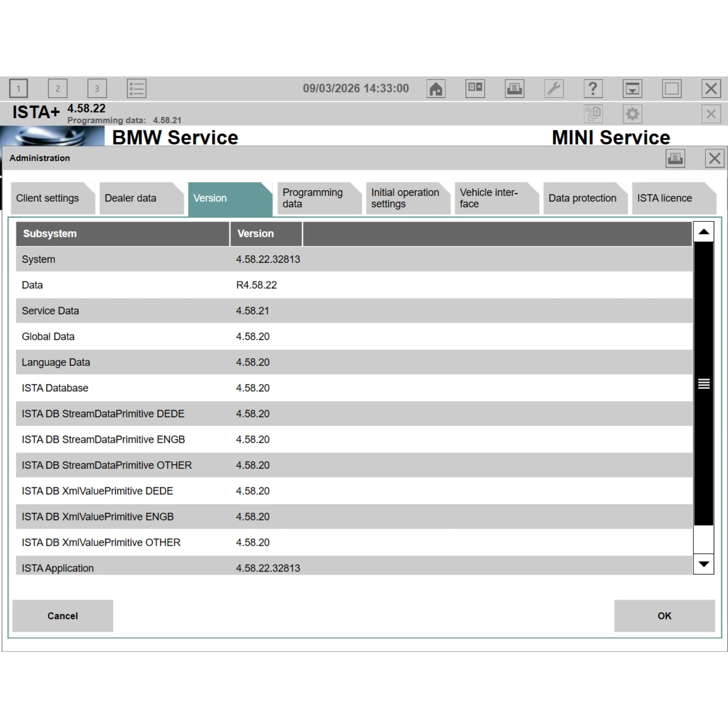Close the Administration dialog
Viewport: 728px width, 728px height.
pos(714,158)
